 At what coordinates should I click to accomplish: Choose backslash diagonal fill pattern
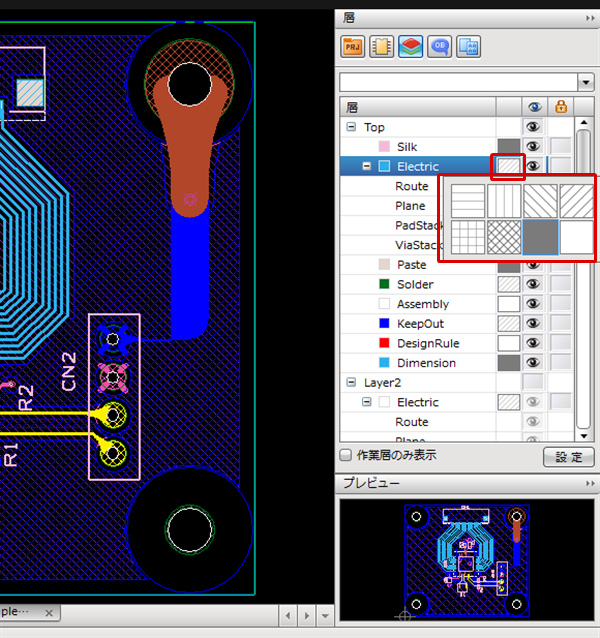[x=540, y=201]
